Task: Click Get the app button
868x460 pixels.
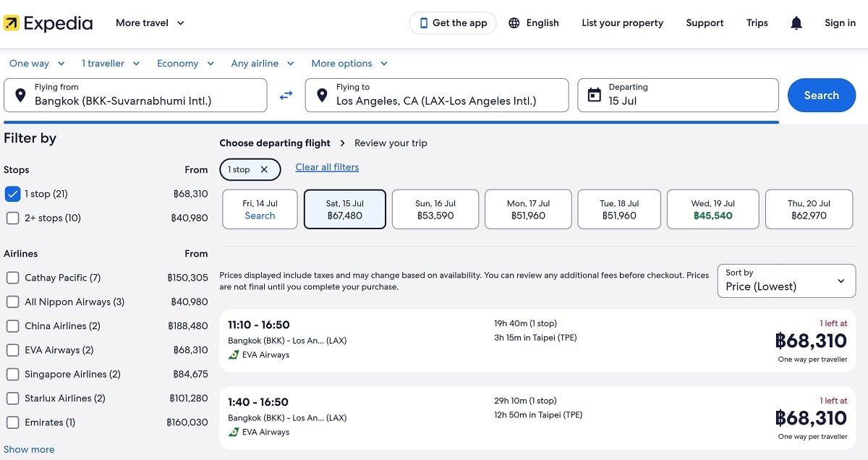Action: coord(453,23)
